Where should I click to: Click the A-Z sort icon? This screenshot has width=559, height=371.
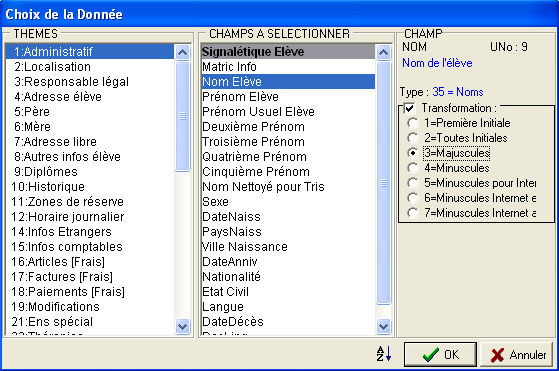(384, 354)
